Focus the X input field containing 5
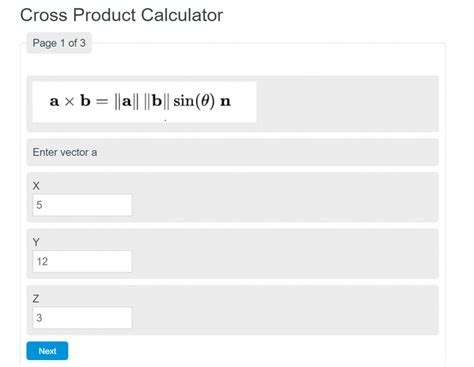 point(82,205)
